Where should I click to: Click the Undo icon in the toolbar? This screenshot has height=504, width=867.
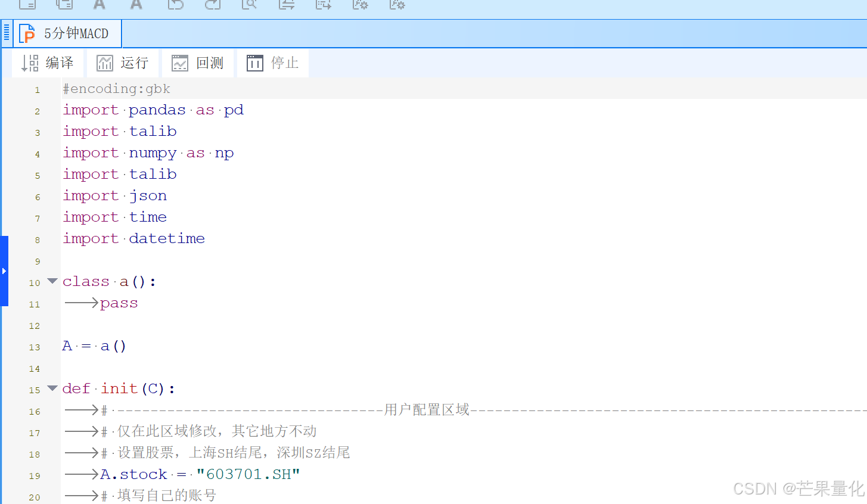(175, 7)
